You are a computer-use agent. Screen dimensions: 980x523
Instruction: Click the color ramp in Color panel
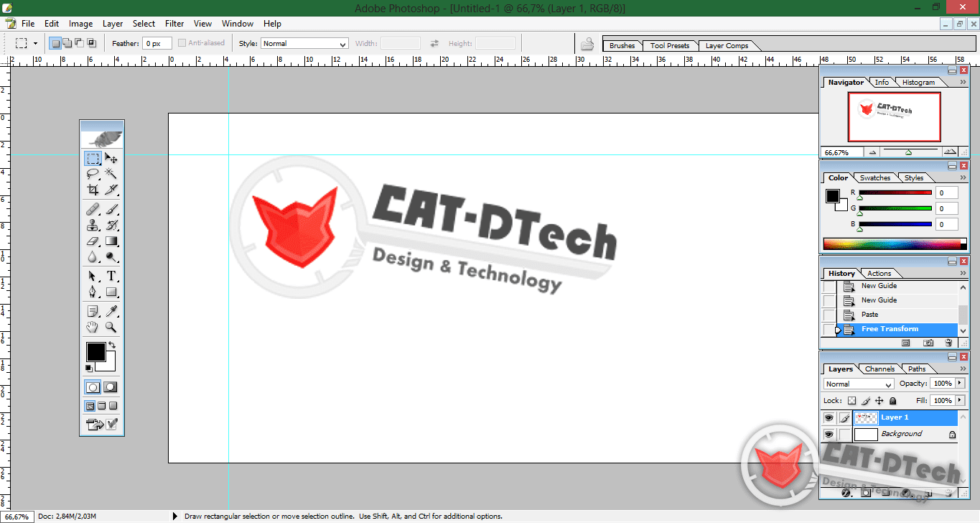pos(895,244)
